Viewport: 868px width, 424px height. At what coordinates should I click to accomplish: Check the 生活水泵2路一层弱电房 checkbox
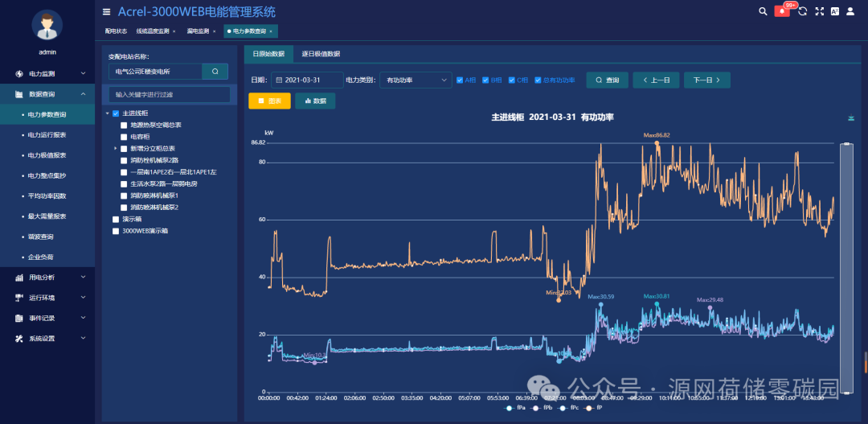(x=124, y=184)
